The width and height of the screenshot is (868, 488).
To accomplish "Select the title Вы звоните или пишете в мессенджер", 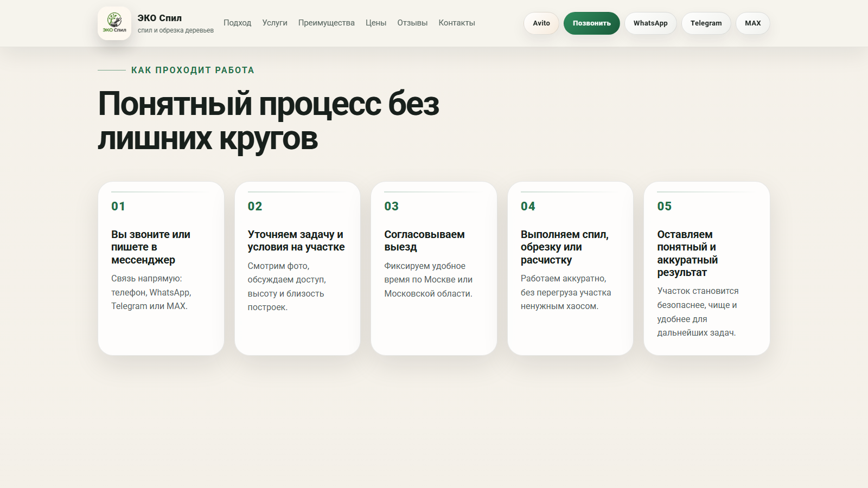I will click(x=151, y=247).
